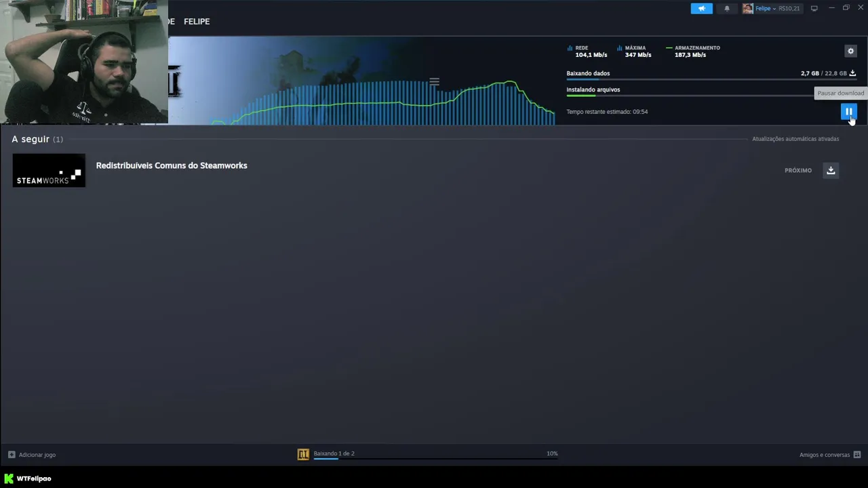
Task: Click the download throughput graph
Action: pos(383,102)
